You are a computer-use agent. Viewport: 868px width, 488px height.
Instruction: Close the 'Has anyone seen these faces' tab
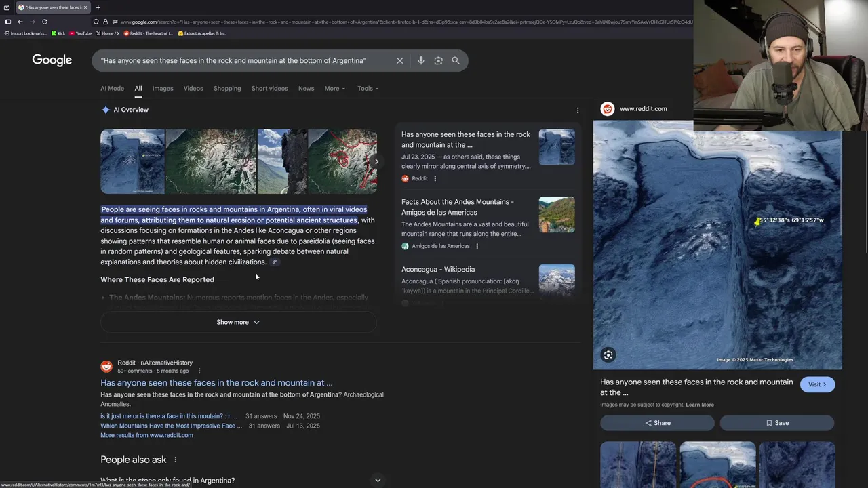click(x=85, y=7)
